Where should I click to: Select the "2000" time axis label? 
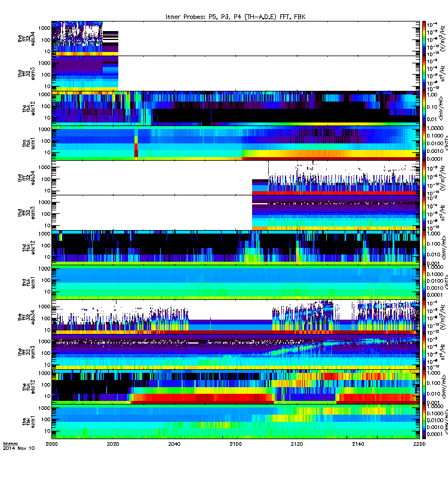pos(51,444)
